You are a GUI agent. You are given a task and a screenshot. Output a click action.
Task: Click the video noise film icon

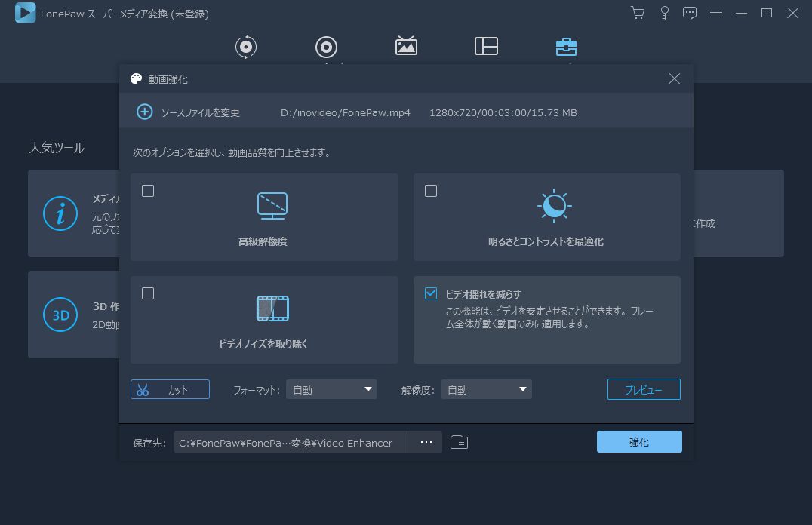tap(273, 308)
